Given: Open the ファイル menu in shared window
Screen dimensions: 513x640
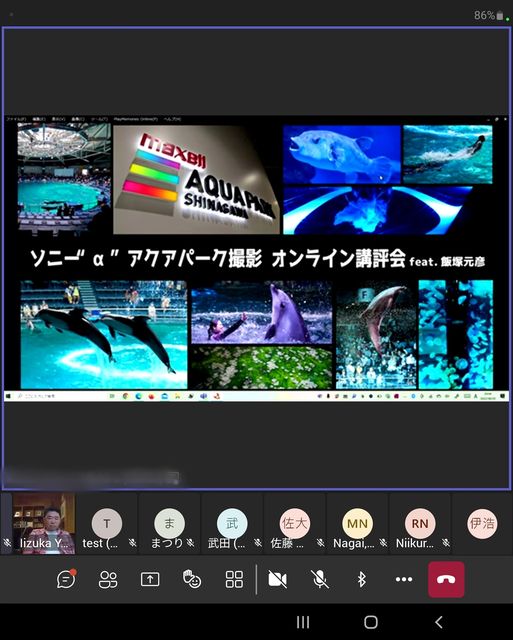Looking at the screenshot, I should point(16,119).
